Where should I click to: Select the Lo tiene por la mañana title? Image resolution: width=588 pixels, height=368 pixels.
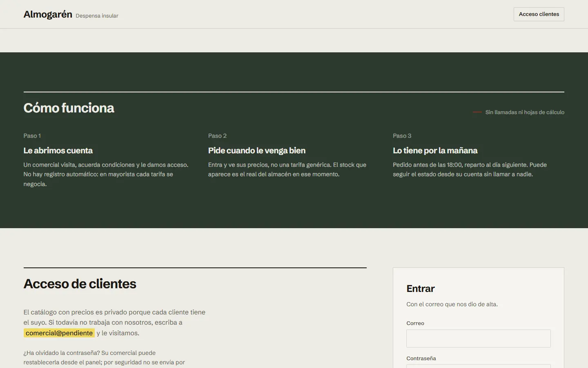[435, 150]
